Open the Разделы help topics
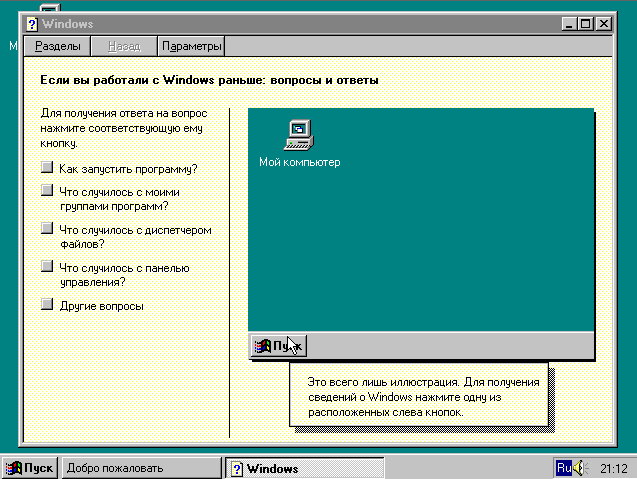This screenshot has height=479, width=637. point(57,46)
